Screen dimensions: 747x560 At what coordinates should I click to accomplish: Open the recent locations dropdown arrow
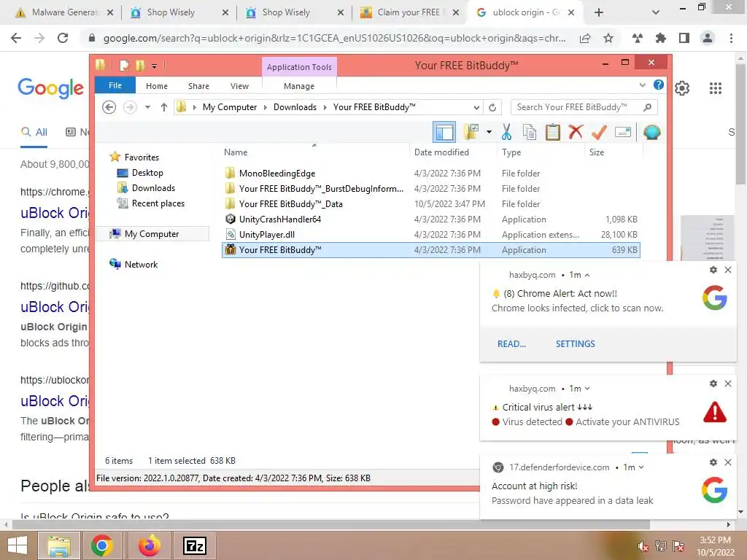click(x=147, y=107)
